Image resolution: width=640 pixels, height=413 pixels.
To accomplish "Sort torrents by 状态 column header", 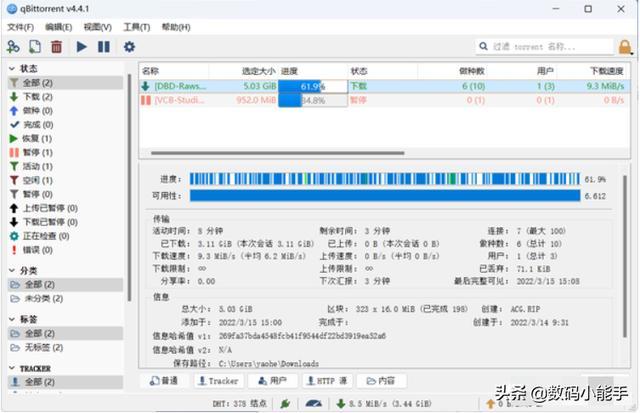I will tap(382, 71).
